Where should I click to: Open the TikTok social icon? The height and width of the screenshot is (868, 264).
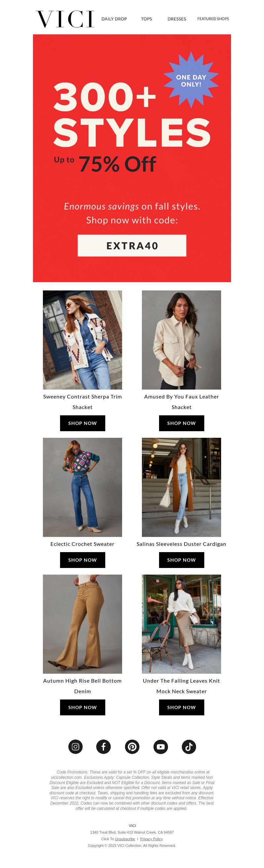tap(189, 747)
